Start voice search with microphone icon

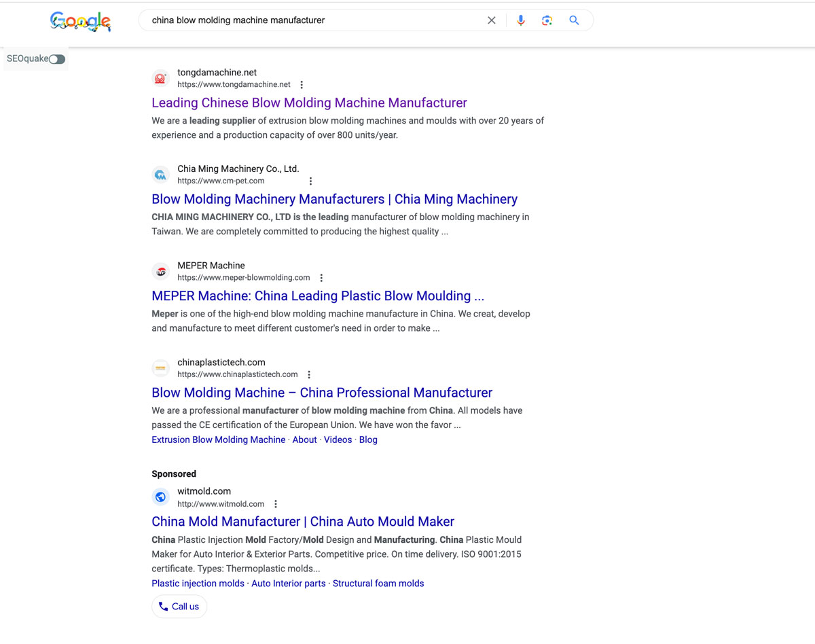(x=521, y=20)
